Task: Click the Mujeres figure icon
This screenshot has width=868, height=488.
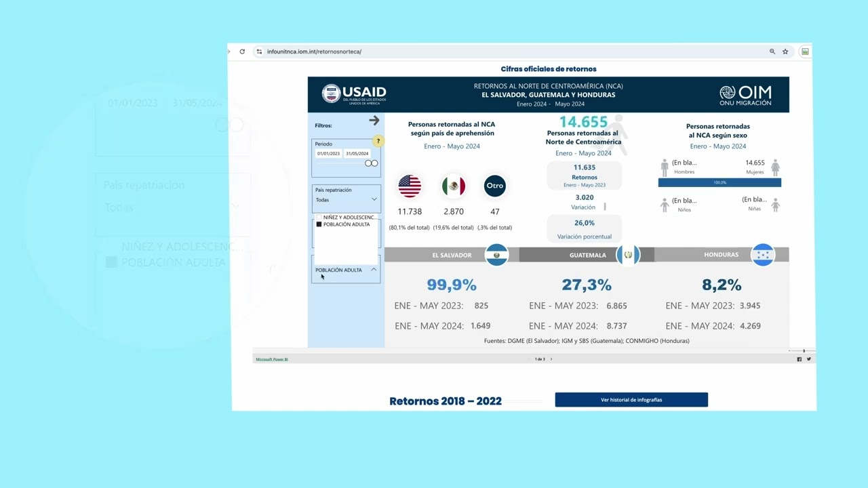Action: 775,167
